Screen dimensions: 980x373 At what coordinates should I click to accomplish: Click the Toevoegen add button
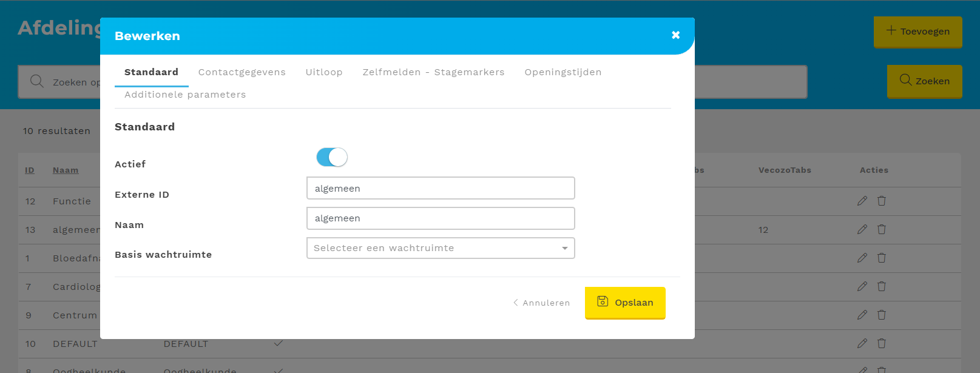[917, 32]
